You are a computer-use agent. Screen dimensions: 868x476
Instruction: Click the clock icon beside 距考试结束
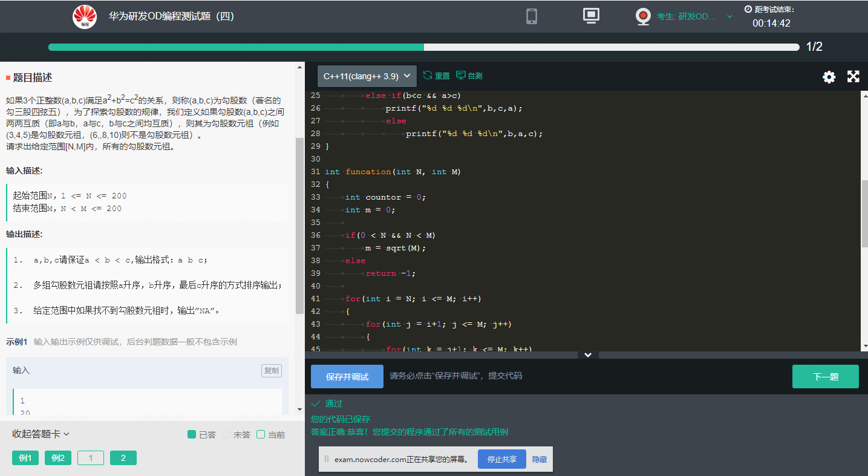[748, 9]
